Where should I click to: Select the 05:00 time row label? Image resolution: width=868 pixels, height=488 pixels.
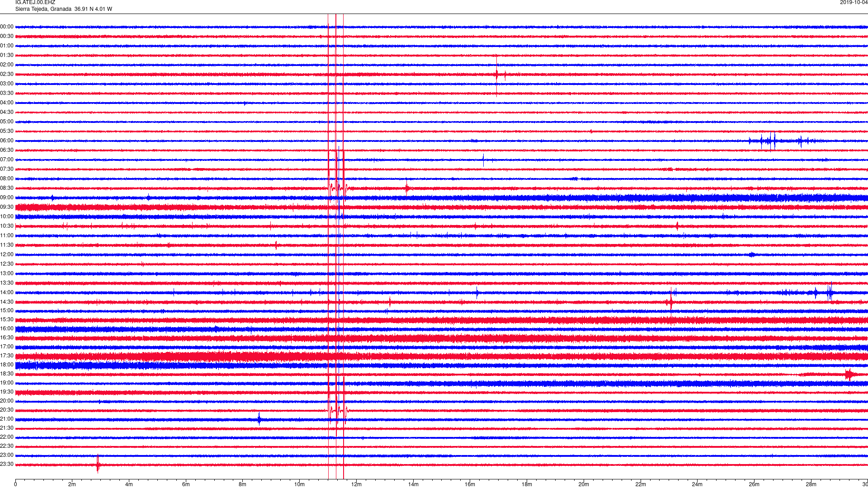[x=7, y=122]
